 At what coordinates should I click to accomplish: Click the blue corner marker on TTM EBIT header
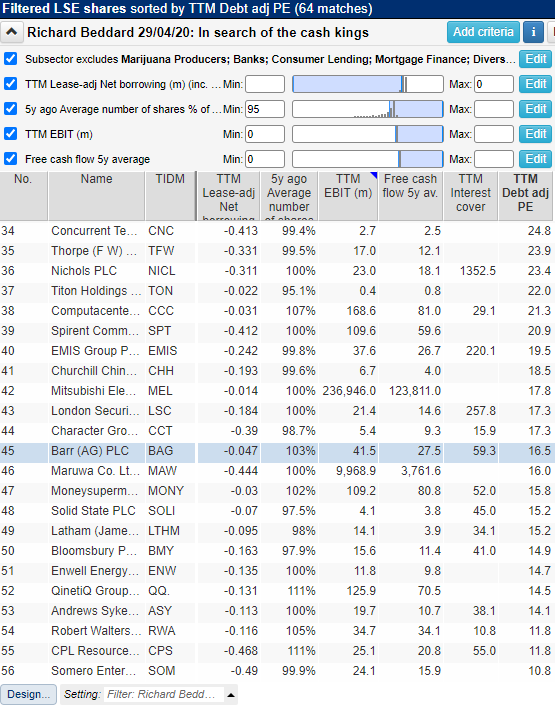(x=374, y=175)
